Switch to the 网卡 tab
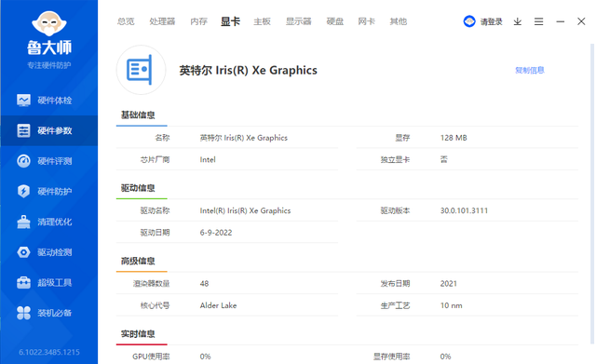This screenshot has width=596, height=364. (366, 21)
